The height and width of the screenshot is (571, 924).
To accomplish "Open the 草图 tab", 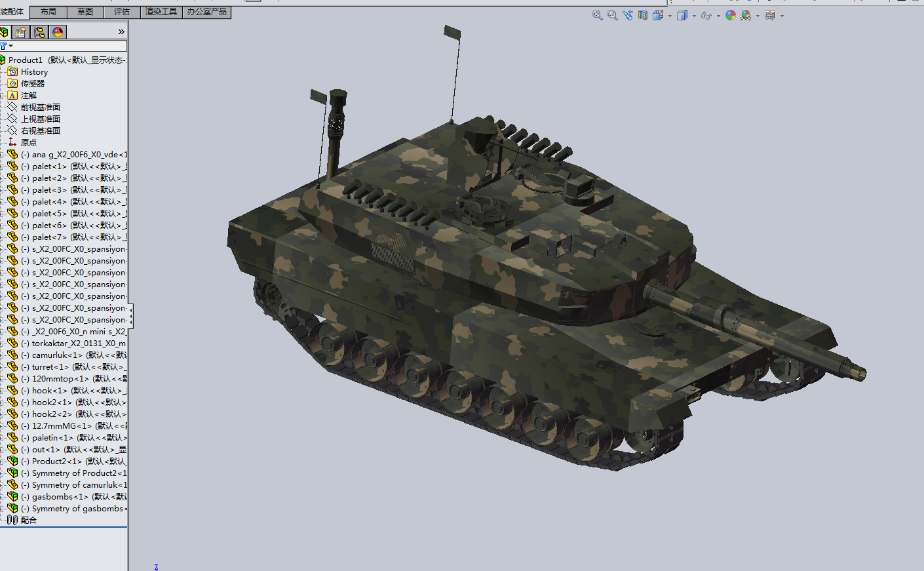I will tap(85, 12).
